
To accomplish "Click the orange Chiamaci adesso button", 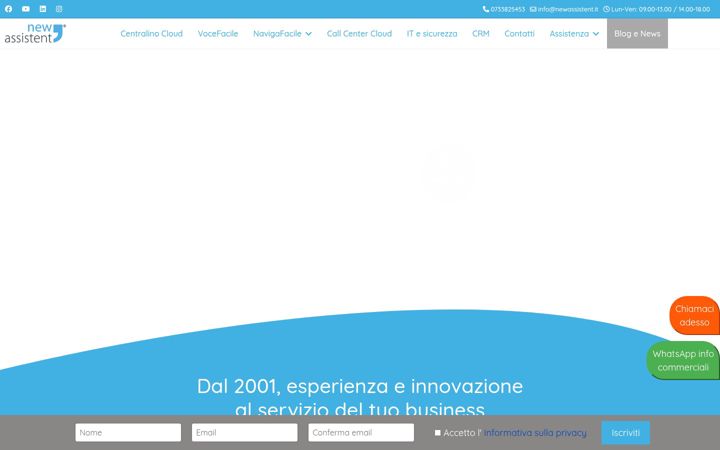I will coord(694,315).
